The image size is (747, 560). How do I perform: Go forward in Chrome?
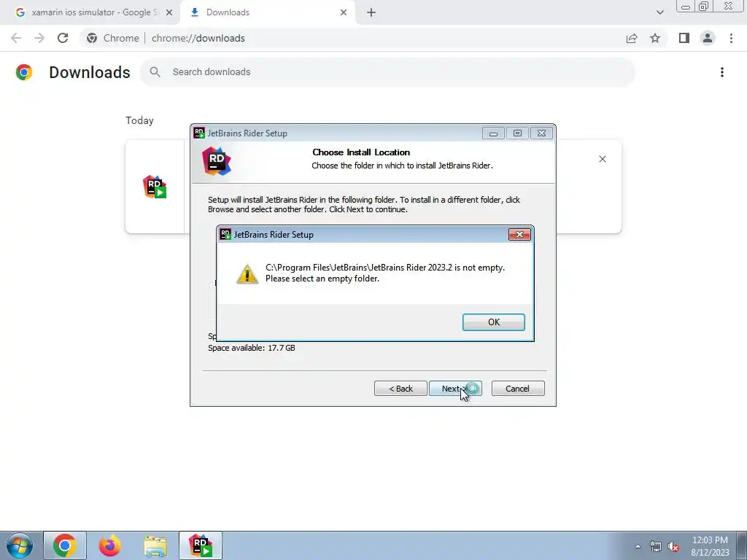coord(39,38)
